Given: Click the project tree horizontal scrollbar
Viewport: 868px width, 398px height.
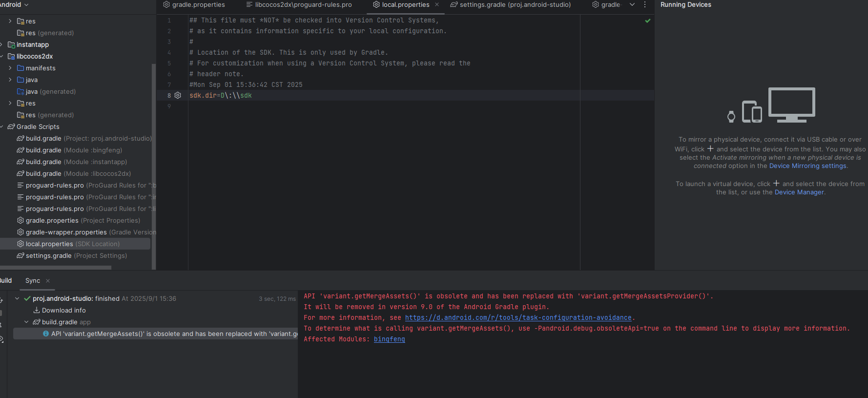Looking at the screenshot, I should [x=56, y=268].
